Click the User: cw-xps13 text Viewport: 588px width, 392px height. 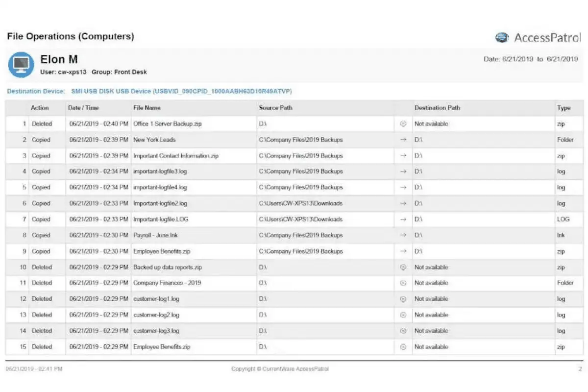63,72
